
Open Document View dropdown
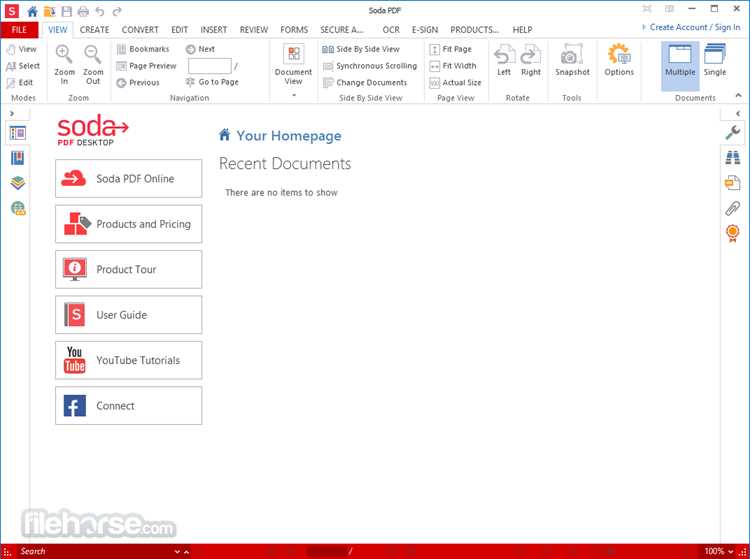point(293,70)
